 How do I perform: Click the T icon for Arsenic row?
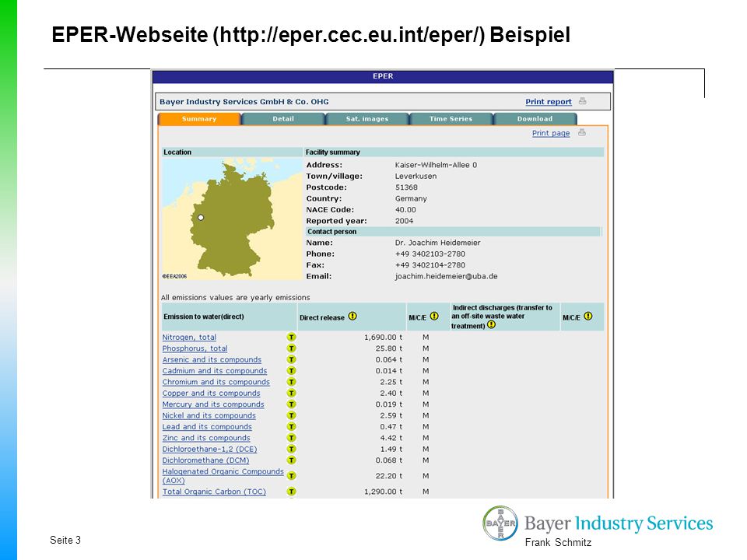click(291, 359)
